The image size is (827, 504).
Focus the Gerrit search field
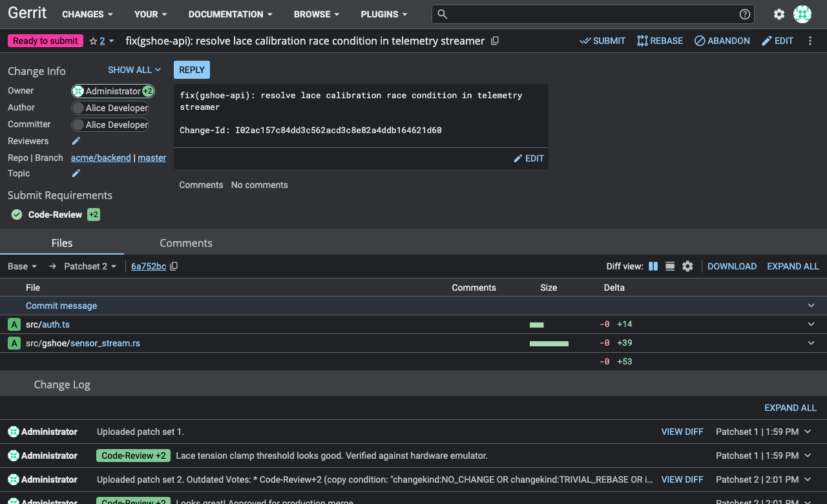(x=594, y=14)
